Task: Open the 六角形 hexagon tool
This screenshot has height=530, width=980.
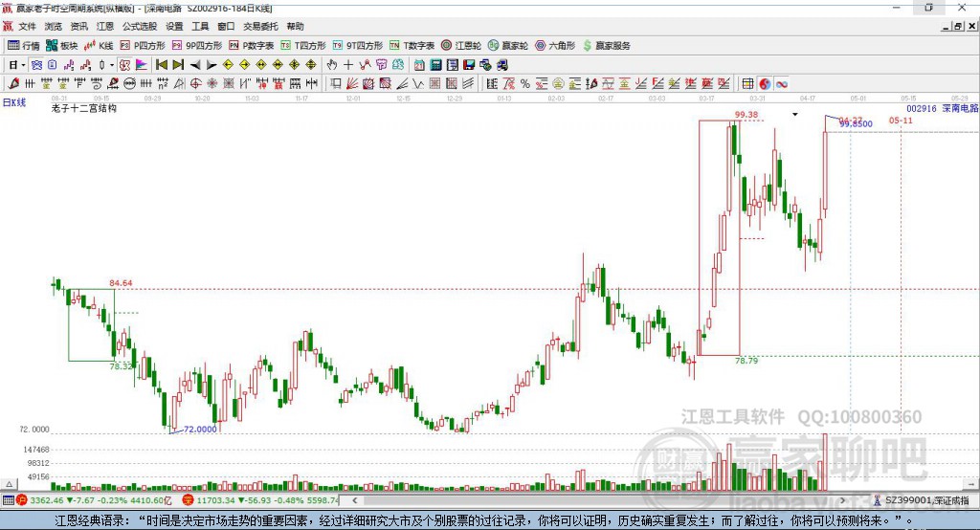Action: [x=555, y=46]
